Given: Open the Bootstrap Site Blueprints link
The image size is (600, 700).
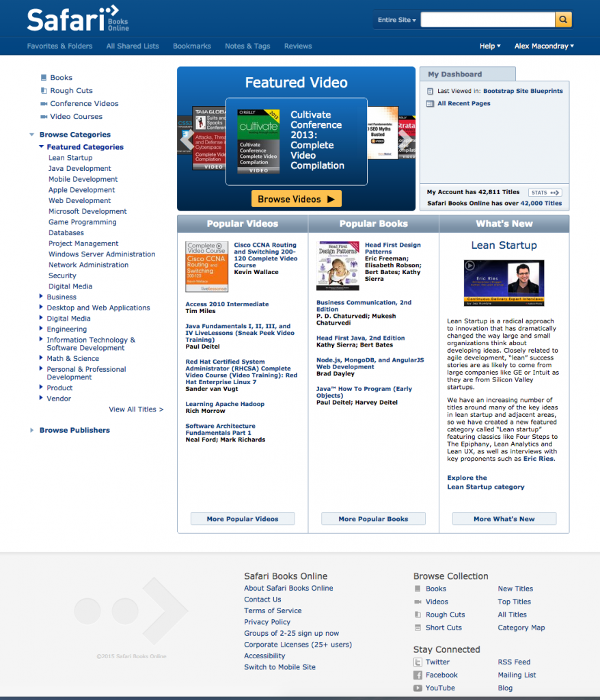Looking at the screenshot, I should (523, 91).
